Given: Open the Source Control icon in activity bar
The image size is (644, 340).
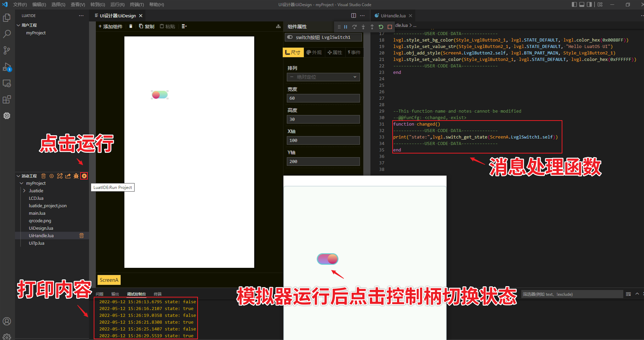Looking at the screenshot, I should point(7,50).
